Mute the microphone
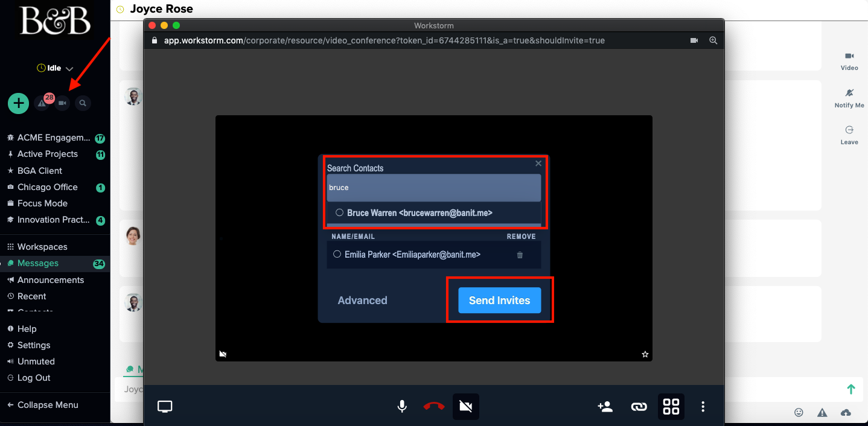Viewport: 868px width, 426px height. coord(402,407)
